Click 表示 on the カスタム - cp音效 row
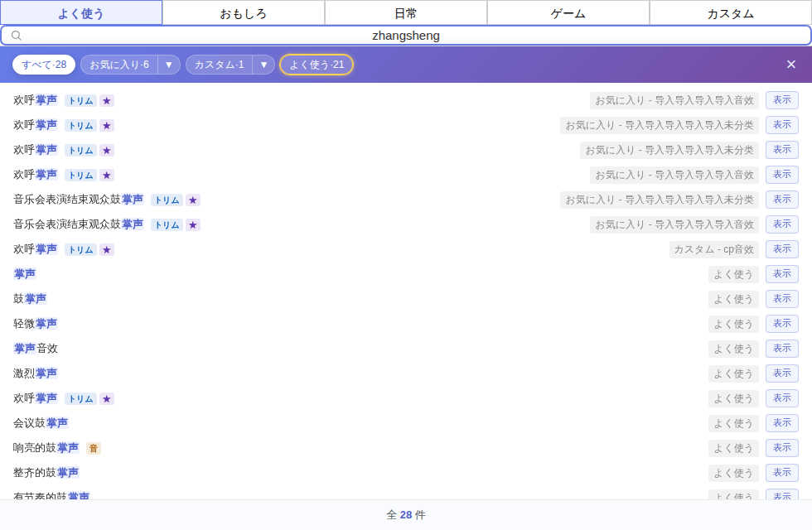This screenshot has height=530, width=812. (782, 249)
